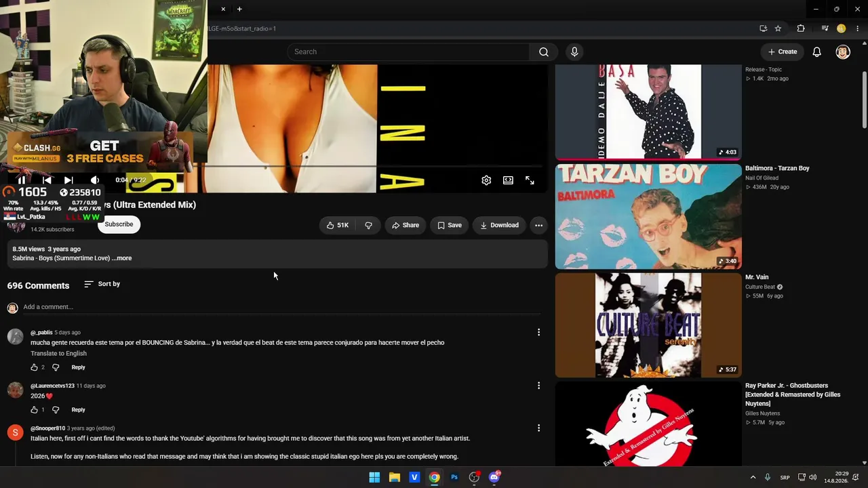The width and height of the screenshot is (868, 488).
Task: Toggle theater mode in the player
Action: coord(508,180)
